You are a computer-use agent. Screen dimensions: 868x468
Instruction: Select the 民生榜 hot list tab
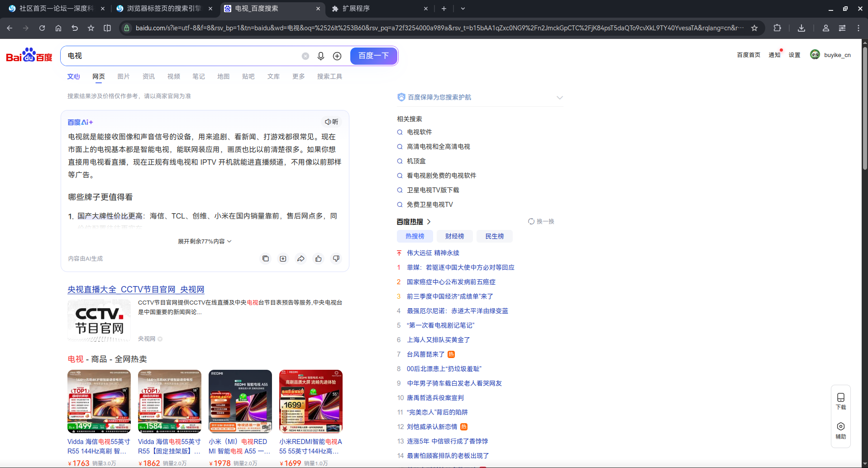(x=495, y=236)
